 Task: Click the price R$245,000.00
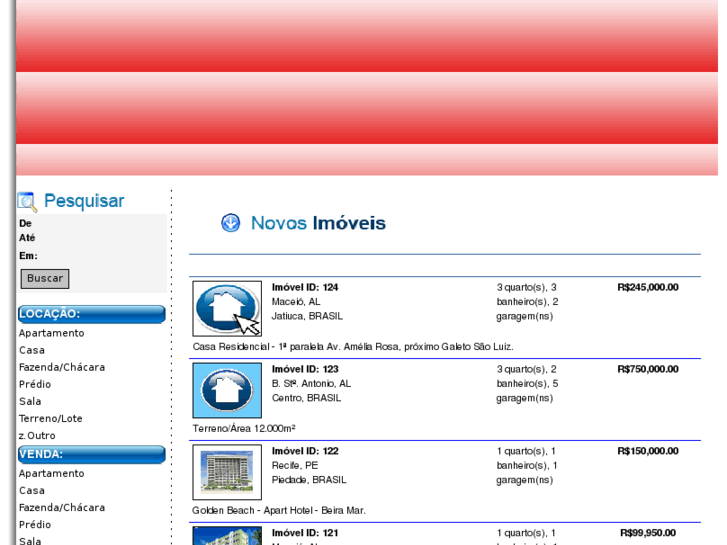click(648, 288)
